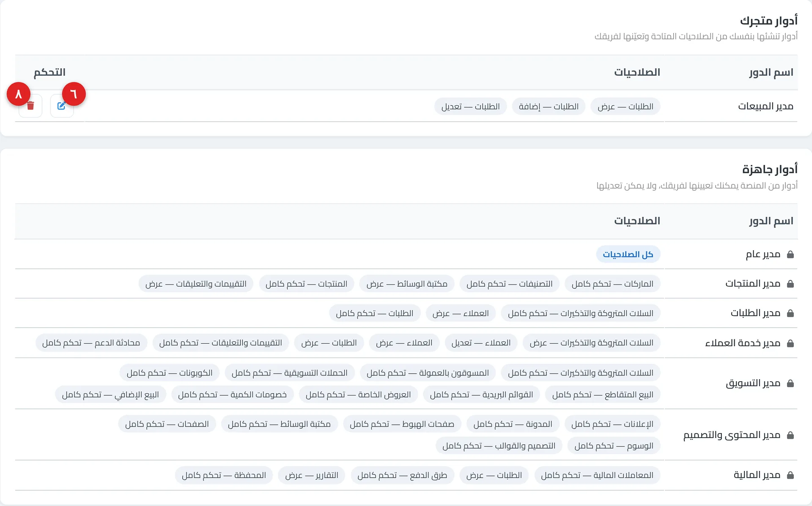This screenshot has height=506, width=812.
Task: Click the lock icon beside مدير خدمة العملاء
Action: click(x=790, y=343)
